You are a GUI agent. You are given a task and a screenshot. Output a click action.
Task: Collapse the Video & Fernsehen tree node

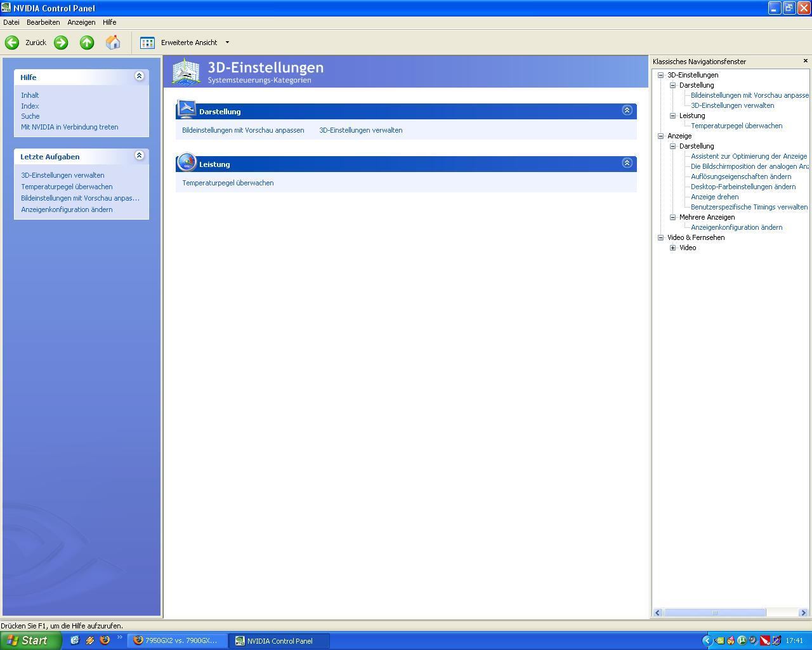660,237
